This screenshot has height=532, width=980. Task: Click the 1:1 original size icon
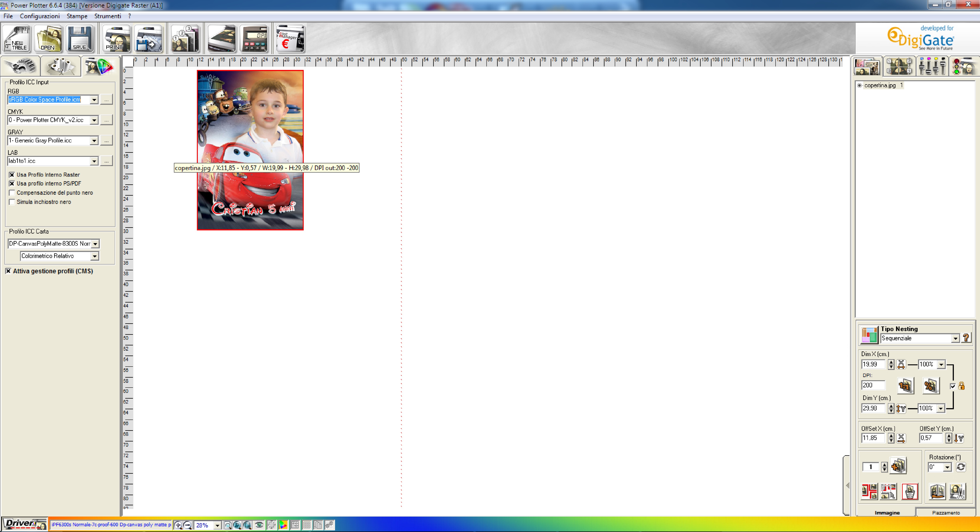pyautogui.click(x=905, y=386)
